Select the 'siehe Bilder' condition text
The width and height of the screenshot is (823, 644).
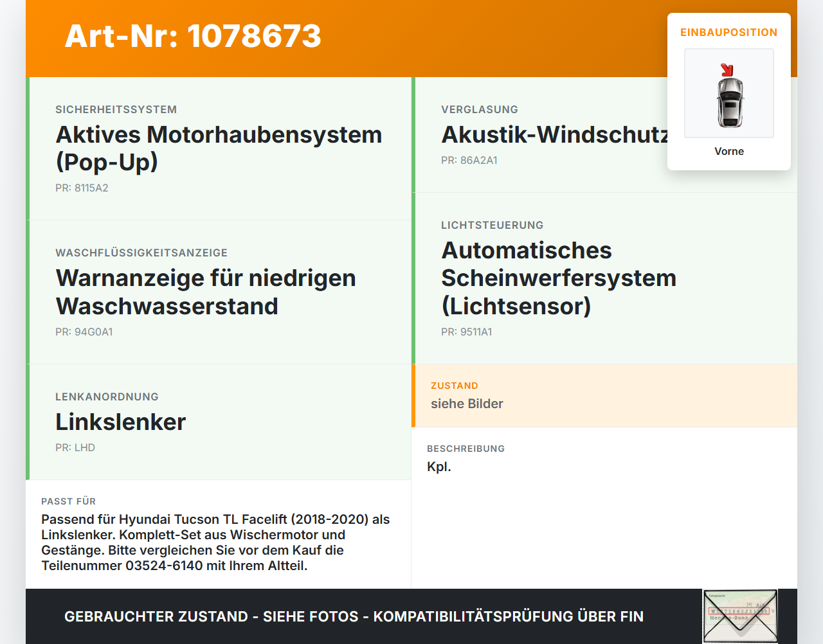(467, 404)
